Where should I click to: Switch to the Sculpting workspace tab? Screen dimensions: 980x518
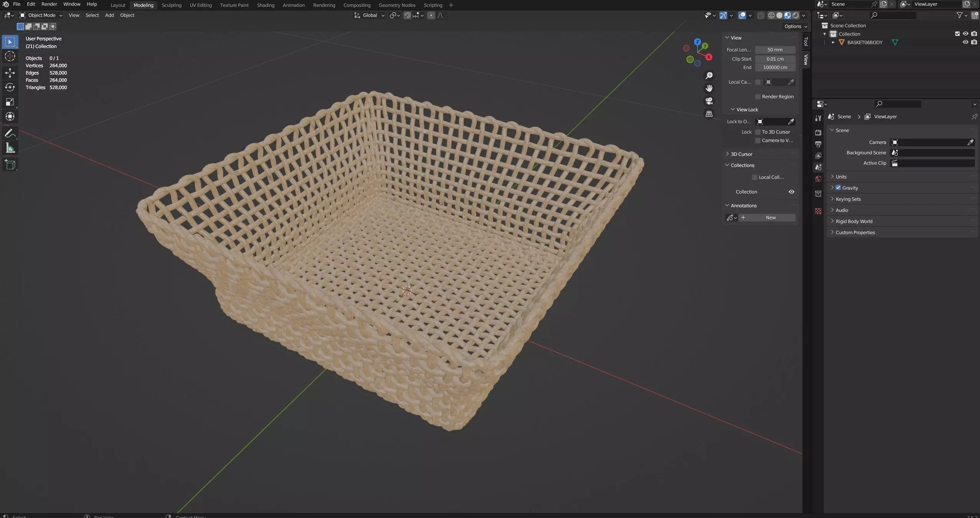[x=171, y=5]
